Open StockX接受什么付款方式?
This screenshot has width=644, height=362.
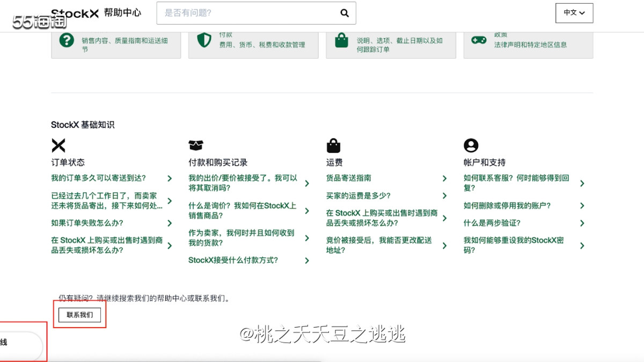[233, 260]
